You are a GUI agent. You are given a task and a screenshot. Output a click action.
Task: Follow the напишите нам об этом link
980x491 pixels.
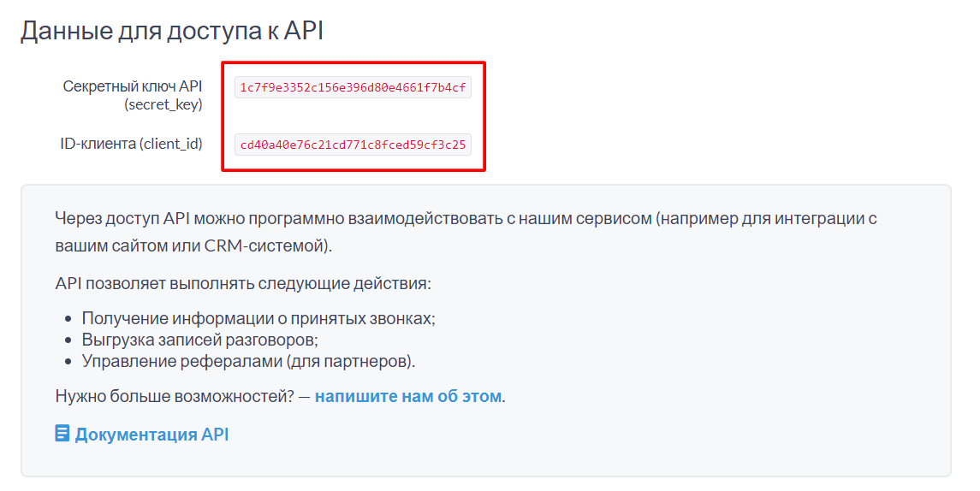tap(407, 396)
